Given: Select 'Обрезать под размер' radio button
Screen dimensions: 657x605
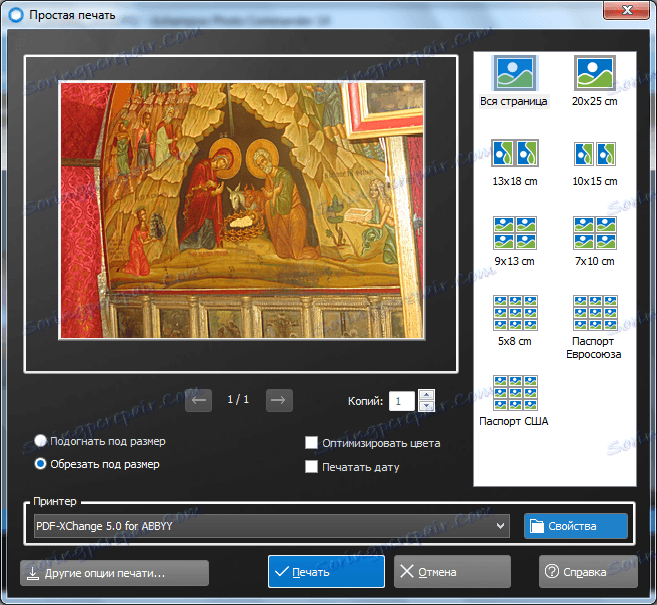Looking at the screenshot, I should (40, 464).
